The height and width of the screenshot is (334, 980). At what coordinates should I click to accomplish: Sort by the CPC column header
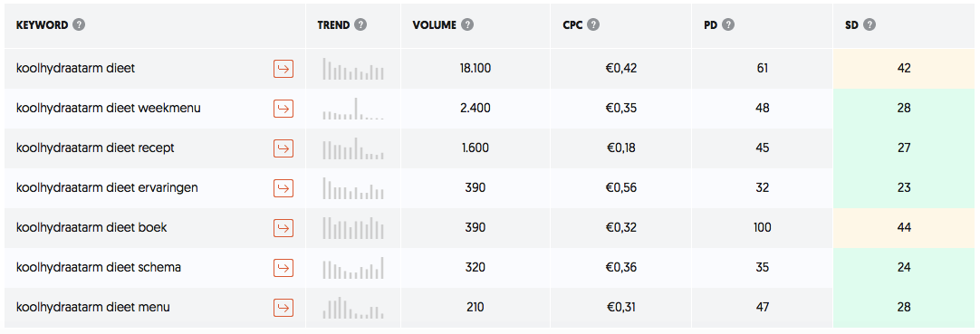572,25
